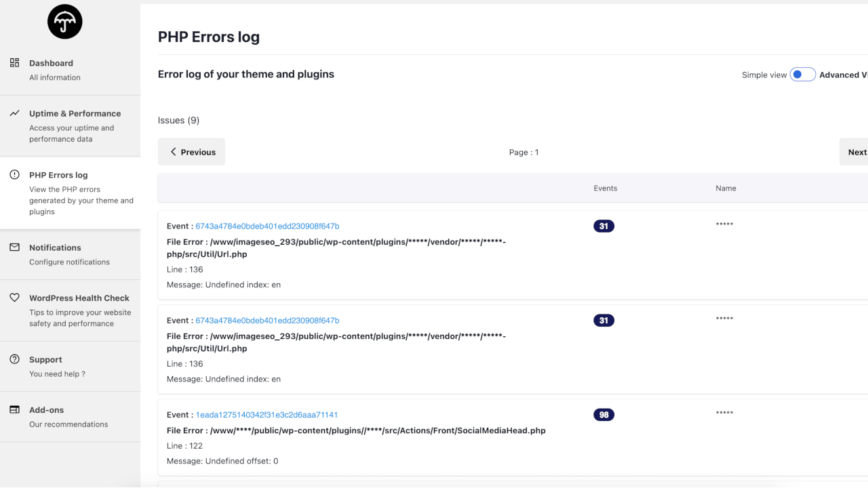Click the WordPress Health Check heart icon

click(14, 298)
